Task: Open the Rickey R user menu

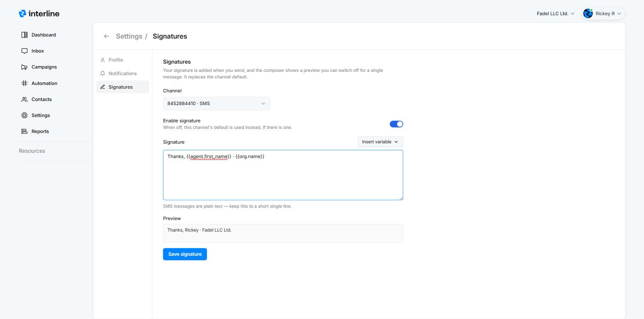Action: pos(603,14)
